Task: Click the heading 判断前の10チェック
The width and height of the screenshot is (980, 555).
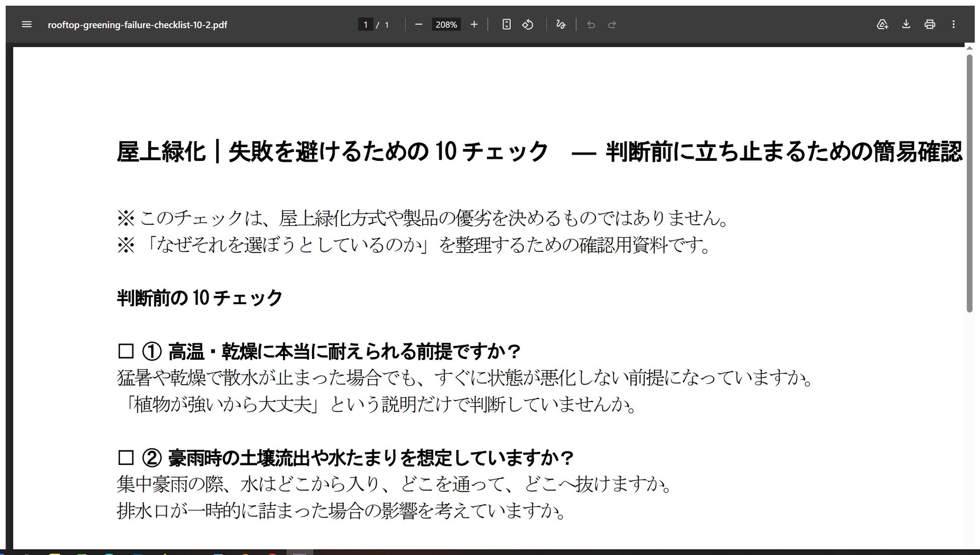Action: click(200, 298)
